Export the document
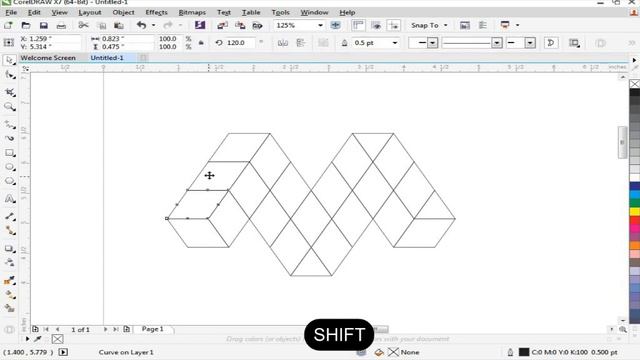Image resolution: width=640 pixels, height=360 pixels. [x=240, y=25]
